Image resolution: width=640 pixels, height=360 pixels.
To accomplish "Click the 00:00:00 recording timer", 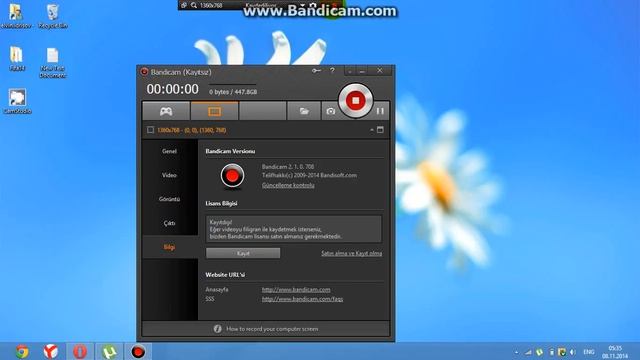I will [x=173, y=89].
